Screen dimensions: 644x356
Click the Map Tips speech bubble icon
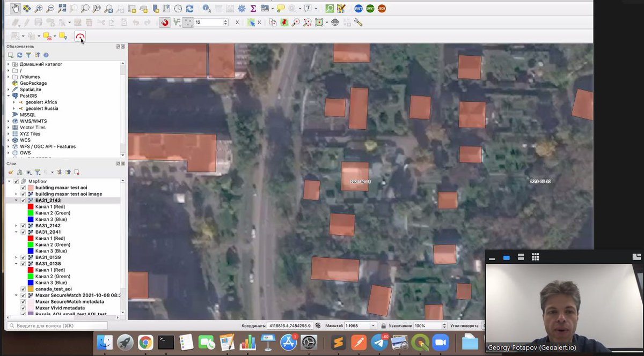coord(281,9)
